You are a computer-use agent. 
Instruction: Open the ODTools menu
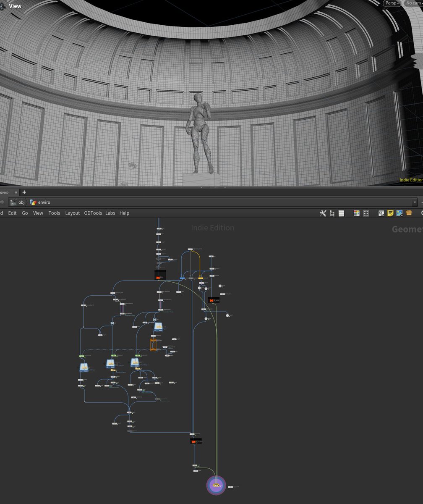pos(93,213)
